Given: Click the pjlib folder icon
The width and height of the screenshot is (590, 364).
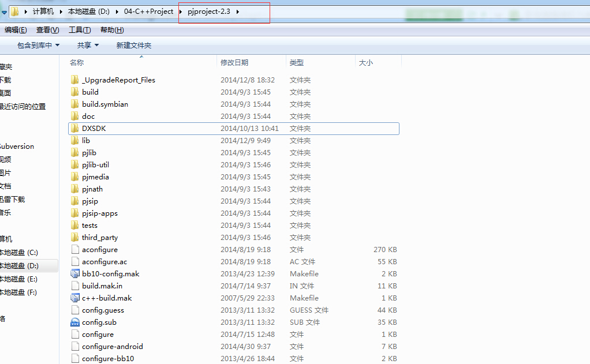Looking at the screenshot, I should click(75, 152).
